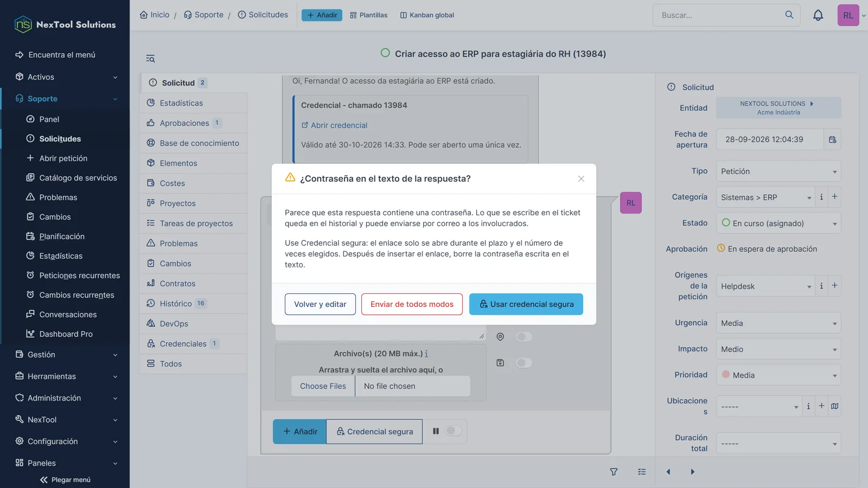The width and height of the screenshot is (868, 488).
Task: Click the search magnifier icon
Action: tap(789, 15)
